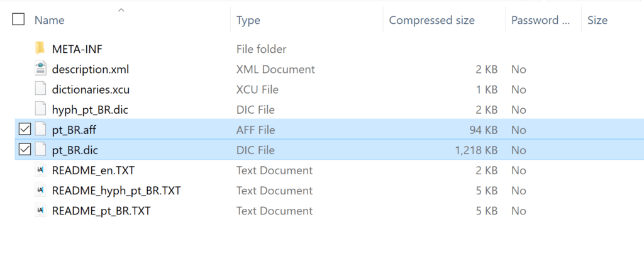Click the Password column header
Viewport: 644px width, 278px height.
pos(540,20)
